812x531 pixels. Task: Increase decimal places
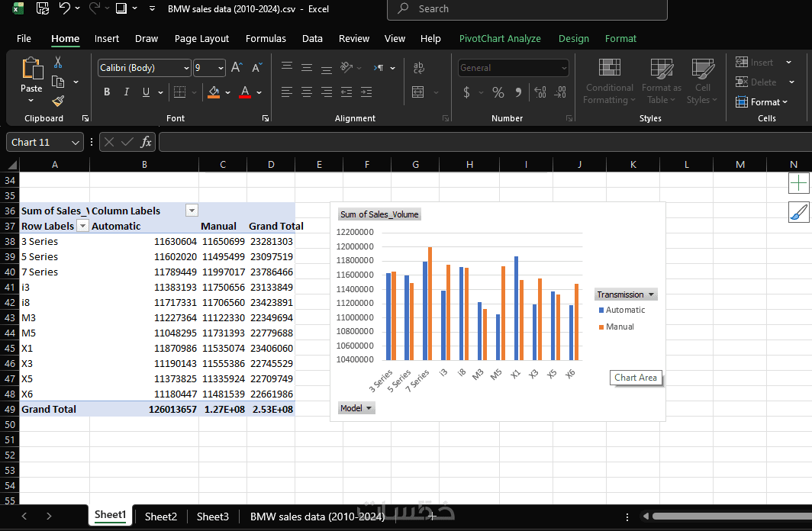click(x=540, y=92)
